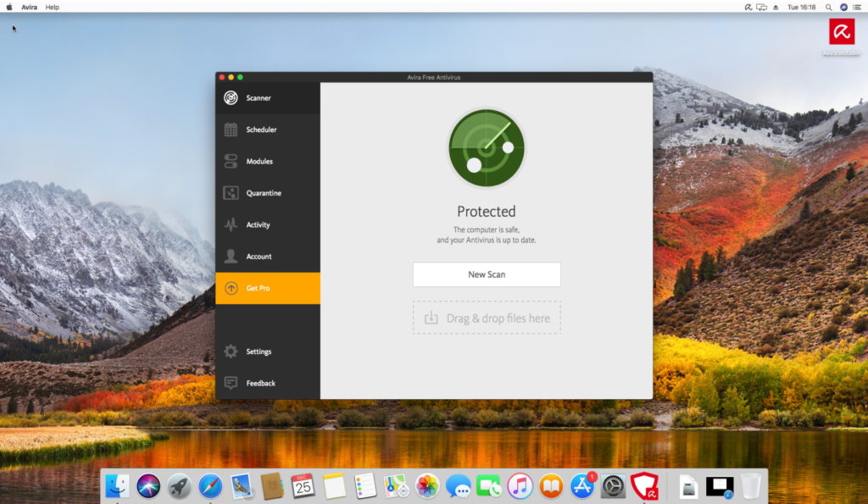
Task: Click the Activity pulse icon
Action: pos(231,224)
